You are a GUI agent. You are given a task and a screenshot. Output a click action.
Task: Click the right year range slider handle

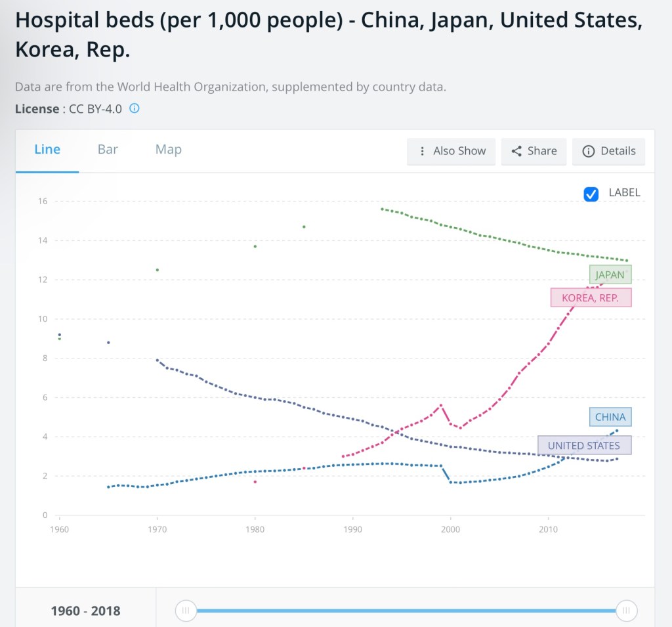626,611
